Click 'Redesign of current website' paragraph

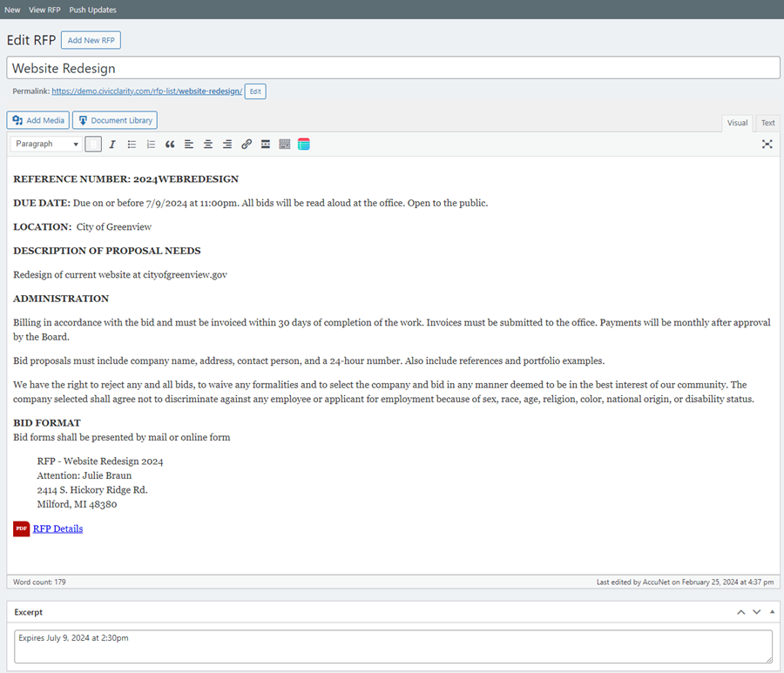pyautogui.click(x=120, y=275)
